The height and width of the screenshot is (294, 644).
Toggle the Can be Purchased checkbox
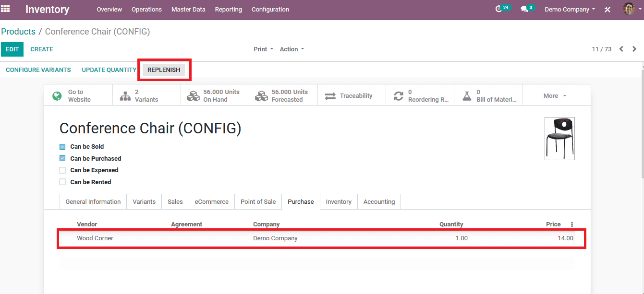click(x=62, y=158)
